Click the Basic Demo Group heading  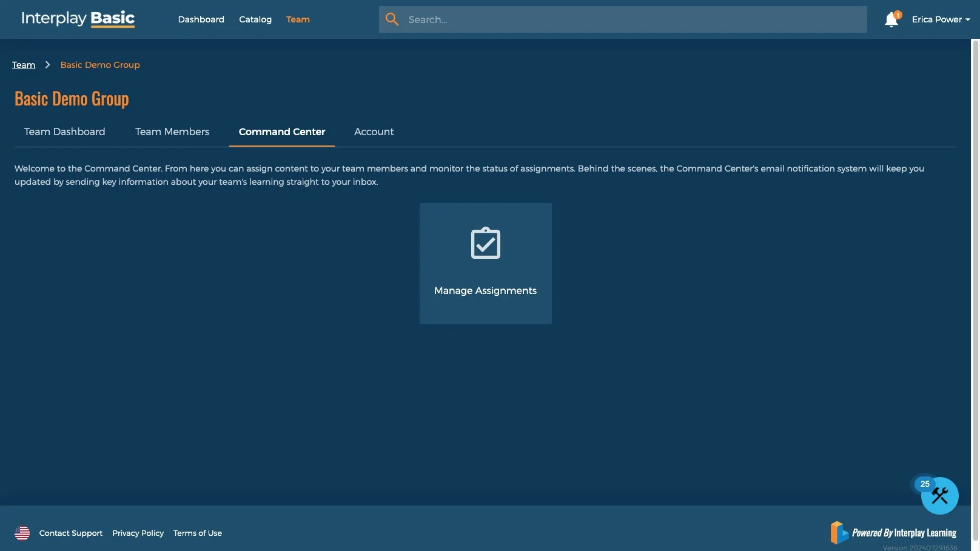(72, 99)
